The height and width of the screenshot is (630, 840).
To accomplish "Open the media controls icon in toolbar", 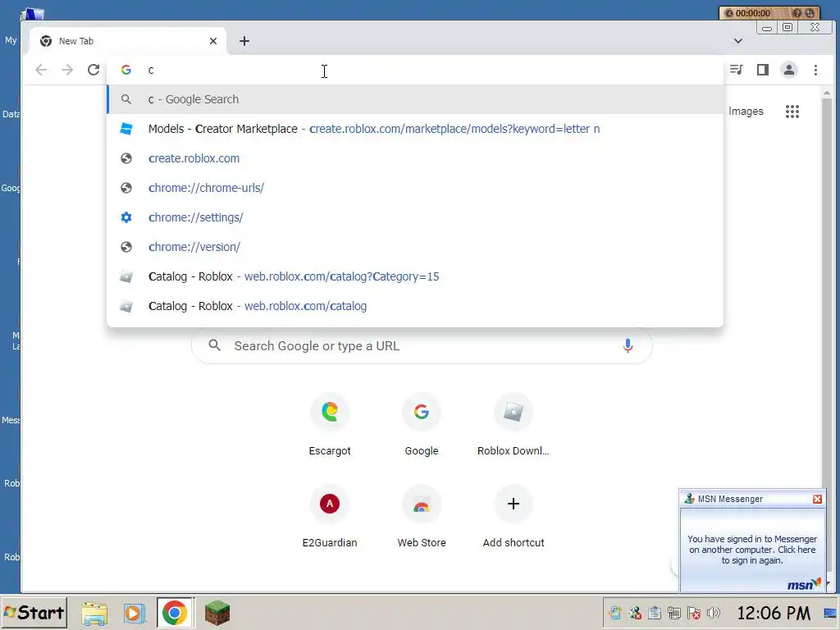I will [x=737, y=70].
